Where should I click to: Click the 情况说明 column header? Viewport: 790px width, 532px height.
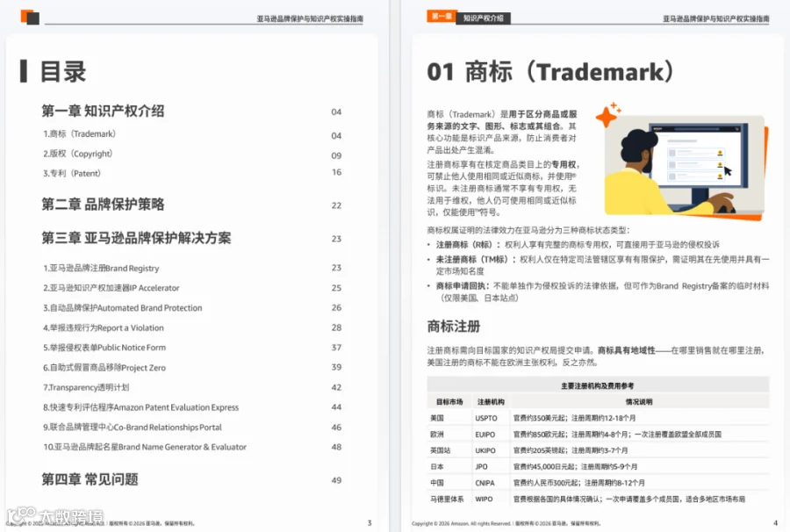coord(639,402)
